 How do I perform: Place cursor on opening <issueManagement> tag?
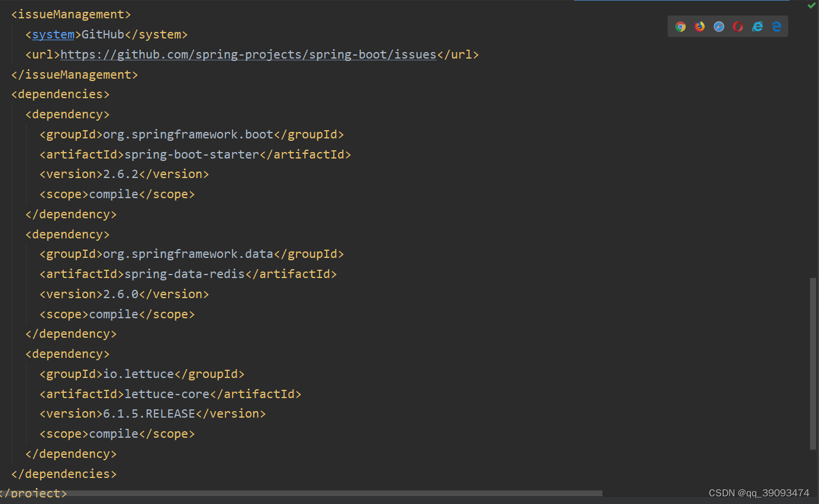[71, 14]
